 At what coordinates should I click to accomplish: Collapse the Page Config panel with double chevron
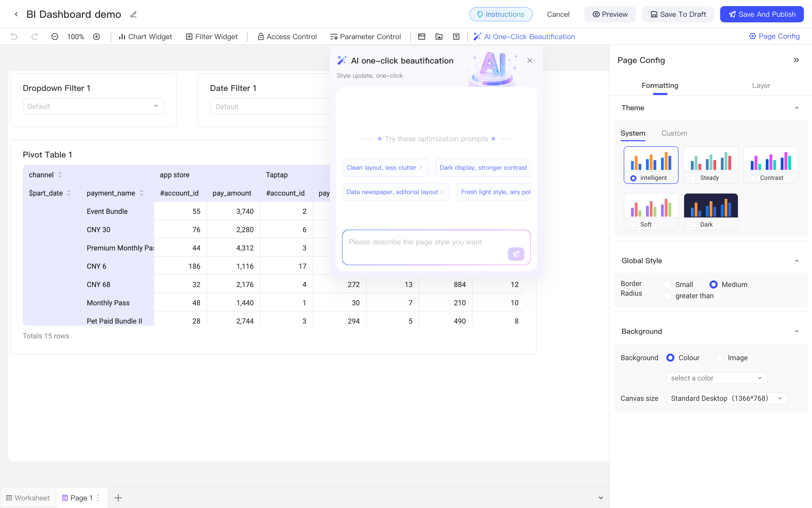tap(796, 60)
